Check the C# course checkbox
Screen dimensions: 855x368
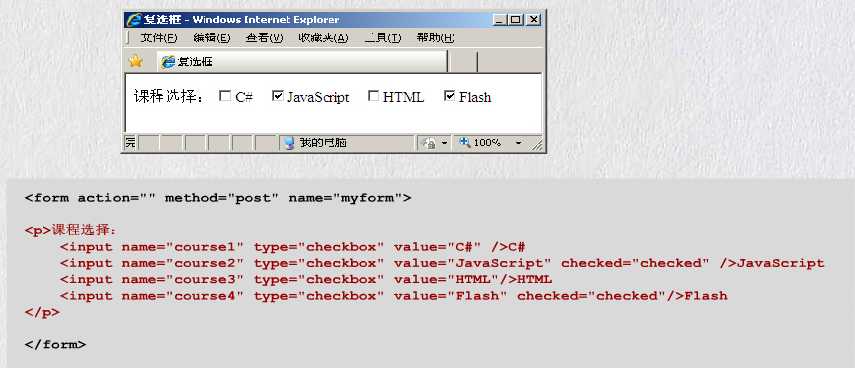pyautogui.click(x=225, y=96)
